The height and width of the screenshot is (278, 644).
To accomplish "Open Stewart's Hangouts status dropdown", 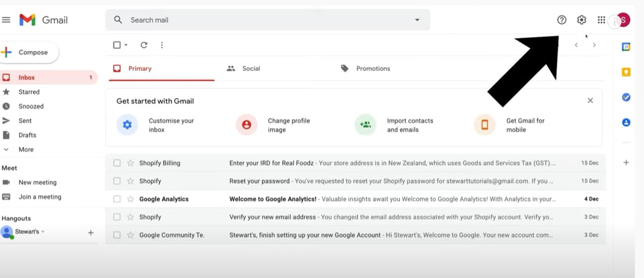I will (x=43, y=232).
